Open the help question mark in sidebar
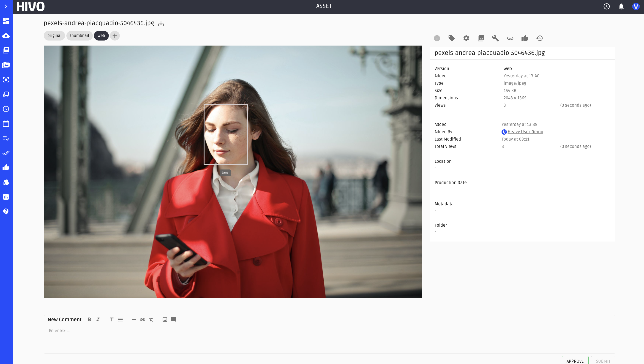The width and height of the screenshot is (644, 364). coord(6,212)
